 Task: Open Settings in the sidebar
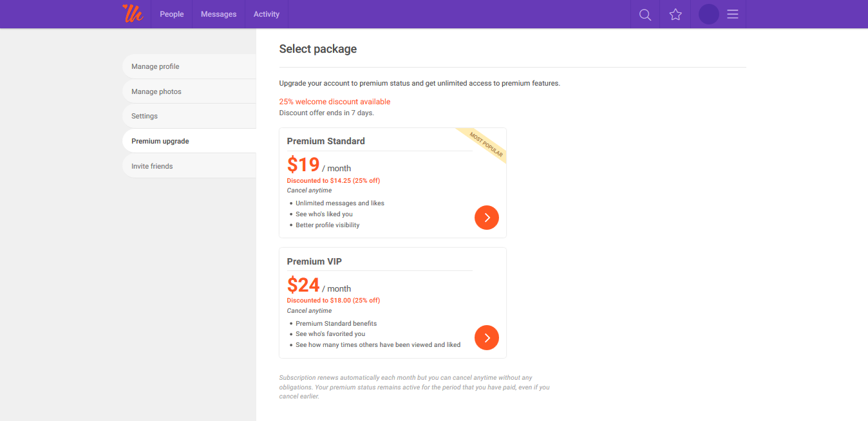coord(144,116)
